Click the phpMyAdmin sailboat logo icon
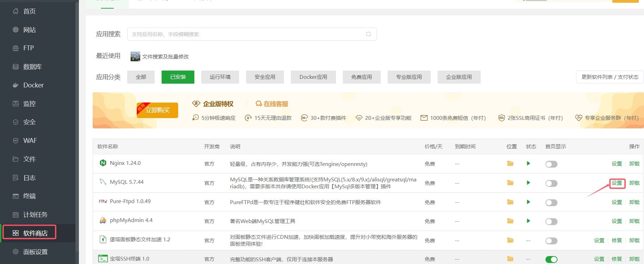644x264 pixels. 103,220
